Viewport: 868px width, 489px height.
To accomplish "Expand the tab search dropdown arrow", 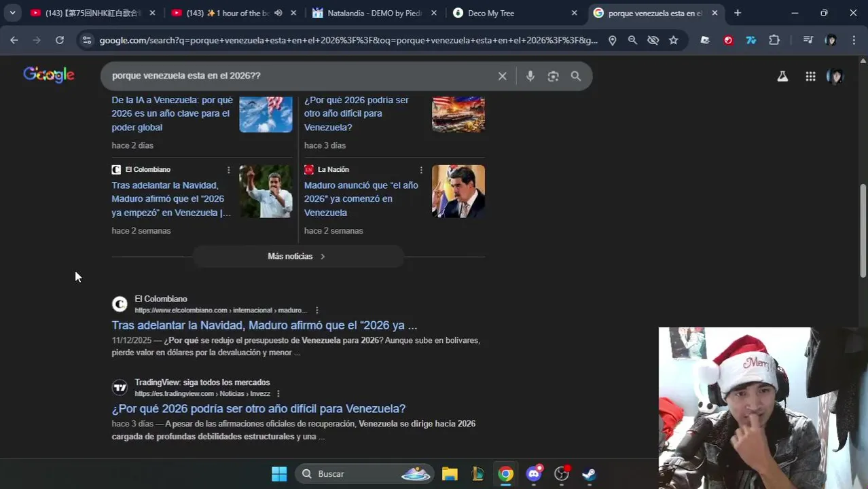I will tap(12, 13).
